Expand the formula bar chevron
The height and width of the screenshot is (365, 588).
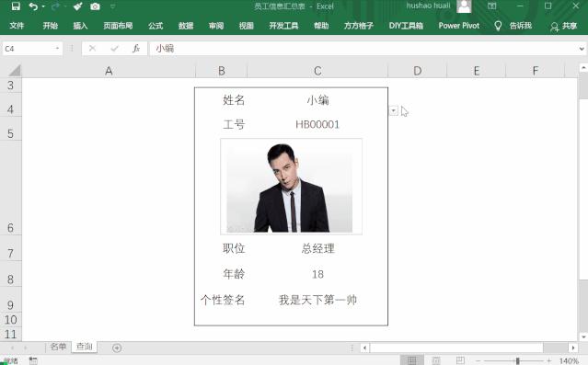point(582,49)
